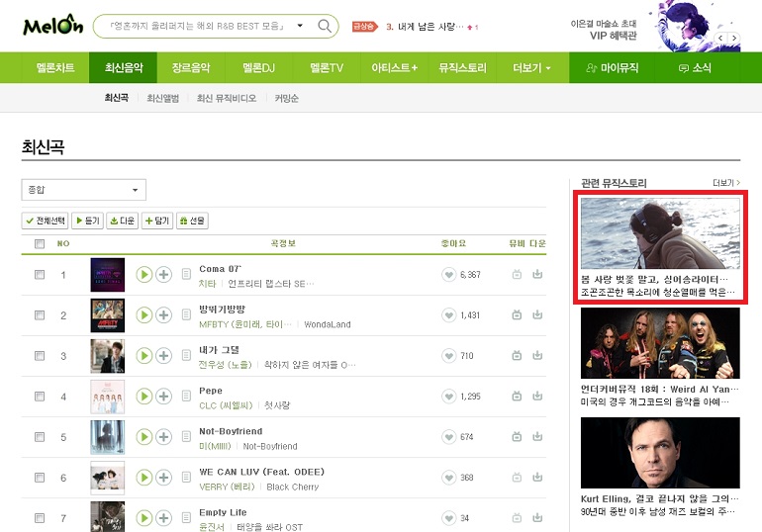Watch music video icon for Not-Boyfriend
This screenshot has width=762, height=532.
point(517,437)
